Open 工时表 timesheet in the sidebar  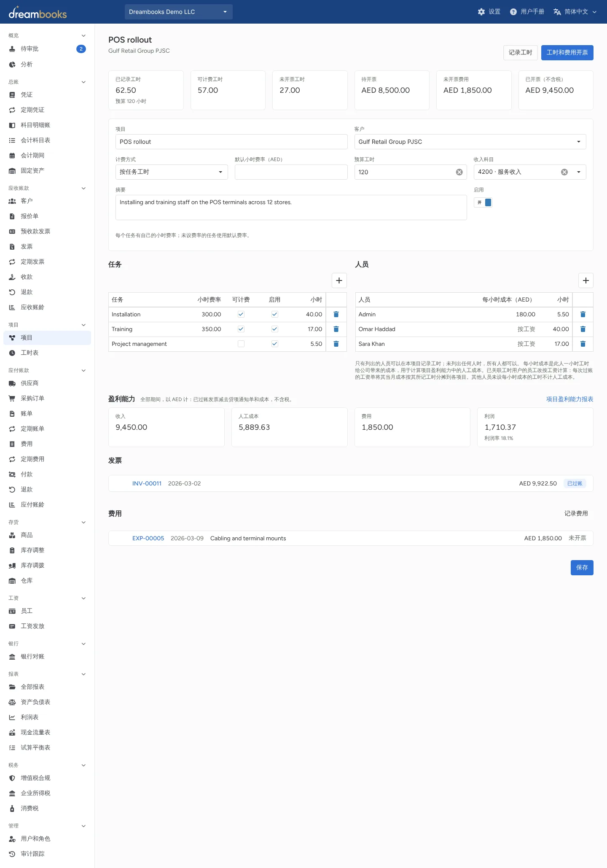[47, 353]
